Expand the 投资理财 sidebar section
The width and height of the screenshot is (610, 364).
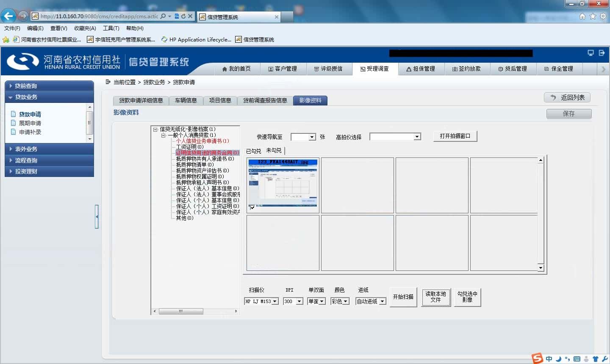click(49, 171)
